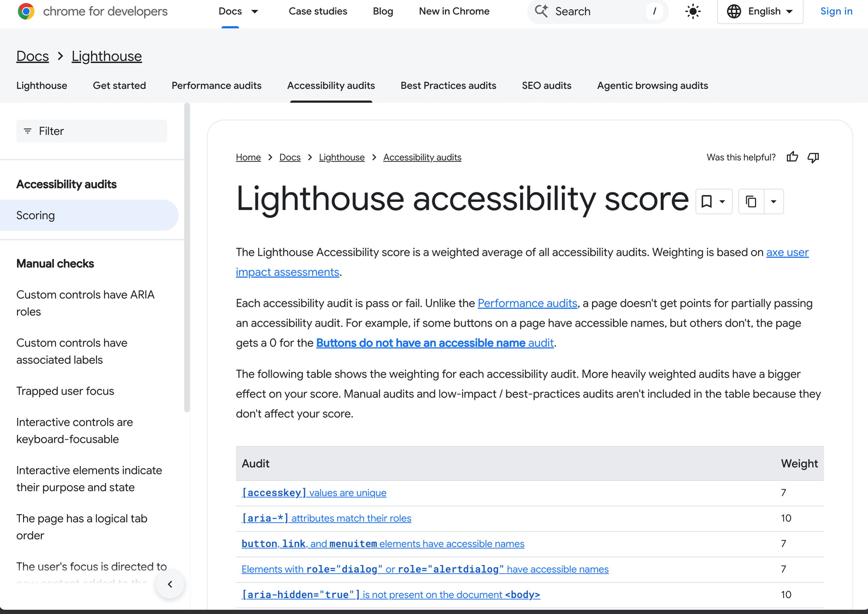The height and width of the screenshot is (614, 868).
Task: Click the chrome for developers site title
Action: pos(105,11)
